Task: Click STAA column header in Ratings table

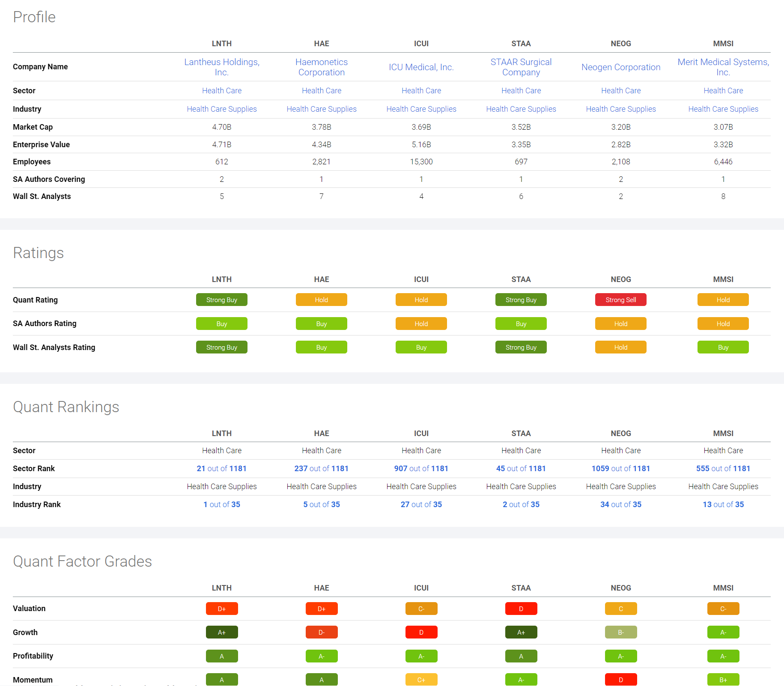Action: pyautogui.click(x=521, y=279)
